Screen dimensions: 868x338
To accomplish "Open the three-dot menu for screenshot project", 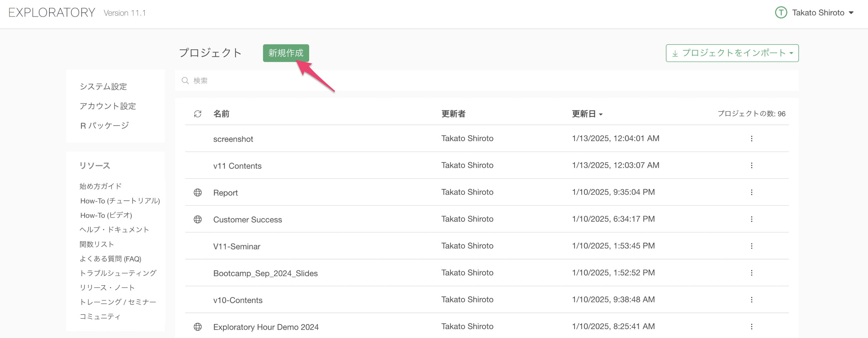I will click(751, 139).
